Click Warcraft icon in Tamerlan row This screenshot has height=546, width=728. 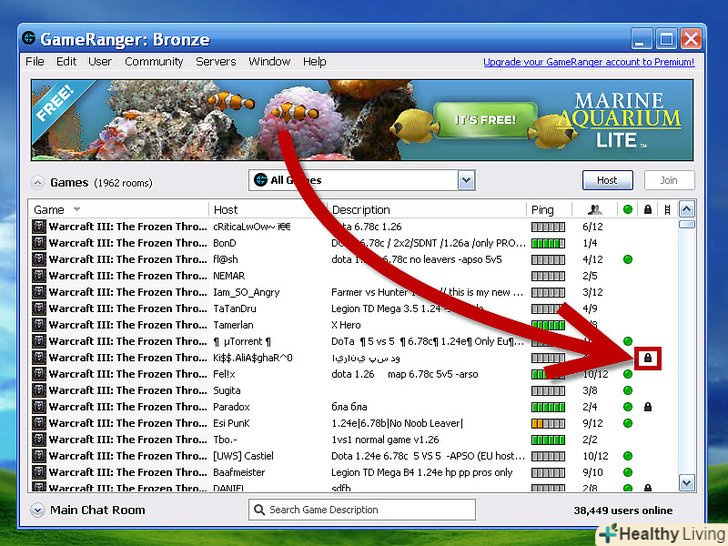tap(39, 325)
